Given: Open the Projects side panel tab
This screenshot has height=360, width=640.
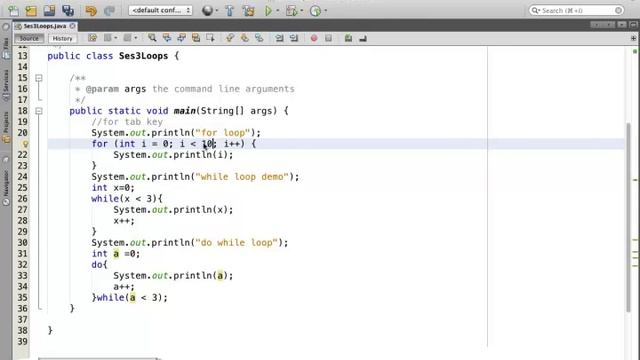Looking at the screenshot, I should pyautogui.click(x=6, y=128).
